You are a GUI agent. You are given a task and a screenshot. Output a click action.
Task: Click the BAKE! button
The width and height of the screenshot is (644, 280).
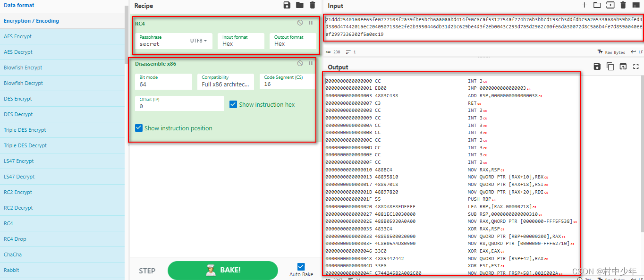[x=223, y=271]
